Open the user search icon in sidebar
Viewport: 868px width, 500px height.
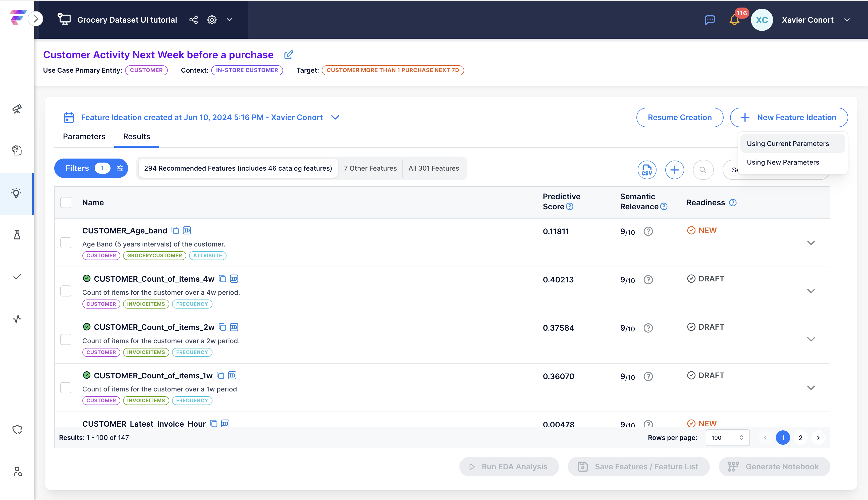click(x=17, y=472)
